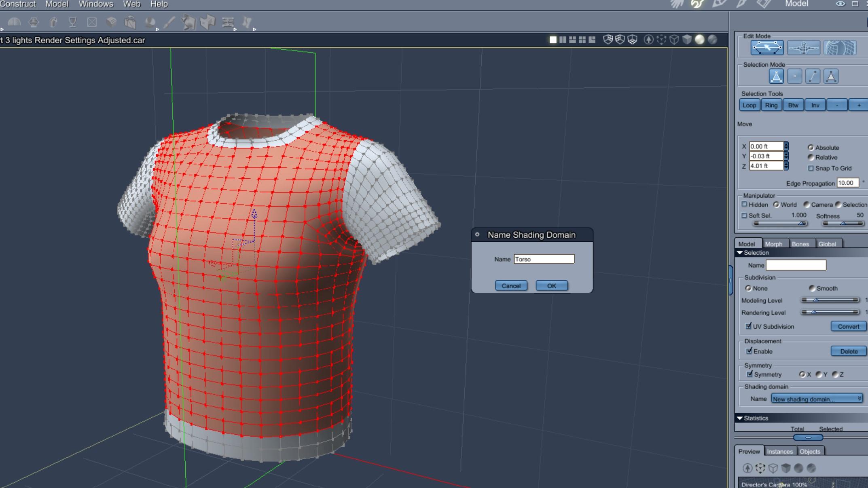Select the vertex (point) selection mode
This screenshot has height=488, width=868.
tap(794, 76)
